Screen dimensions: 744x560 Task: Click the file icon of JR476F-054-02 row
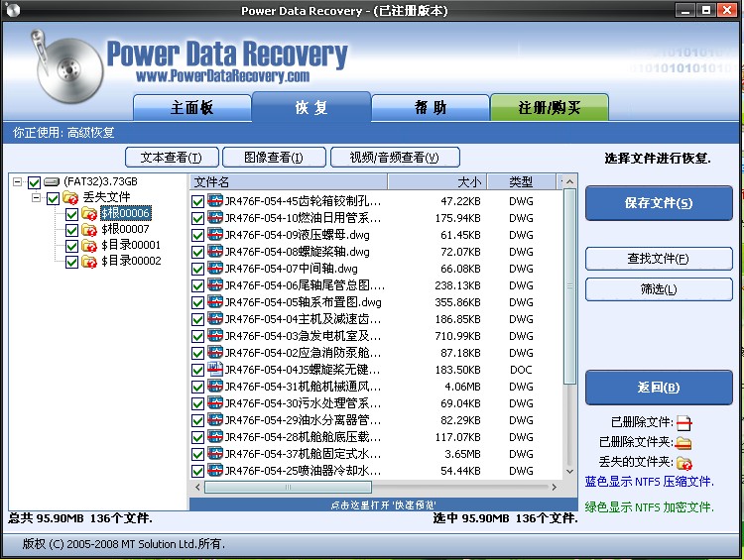click(215, 352)
